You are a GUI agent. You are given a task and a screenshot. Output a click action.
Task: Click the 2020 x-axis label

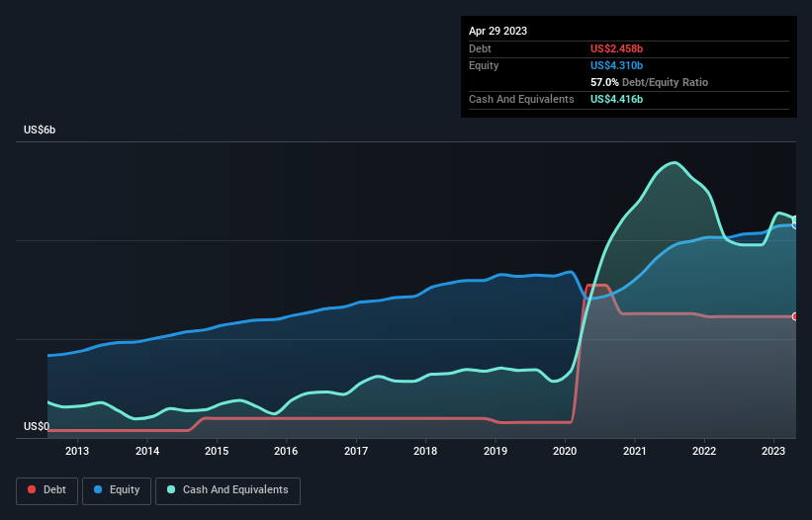point(565,452)
